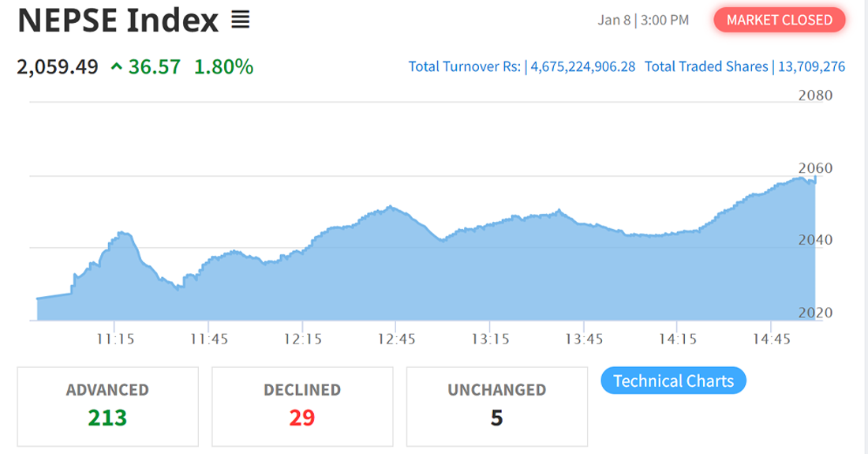Click the 1.80% percentage change
This screenshot has width=868, height=454.
(223, 67)
